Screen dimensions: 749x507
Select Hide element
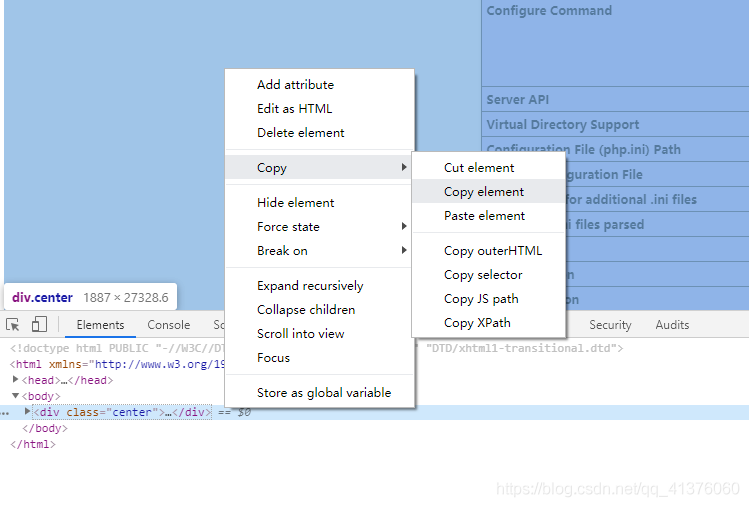[319, 203]
